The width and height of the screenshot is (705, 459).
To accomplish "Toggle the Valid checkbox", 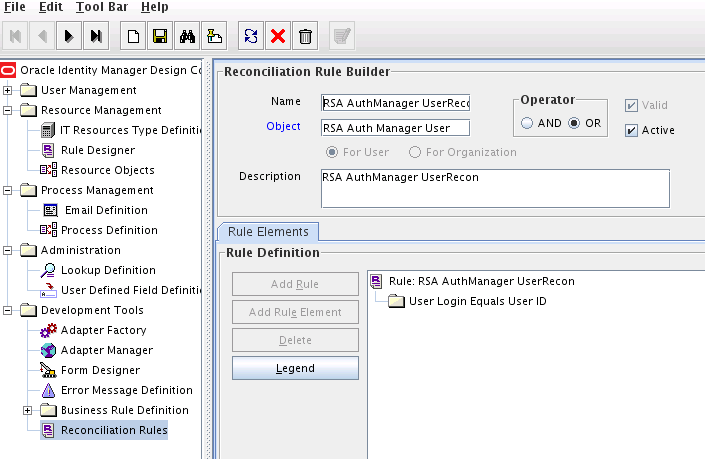I will point(631,106).
